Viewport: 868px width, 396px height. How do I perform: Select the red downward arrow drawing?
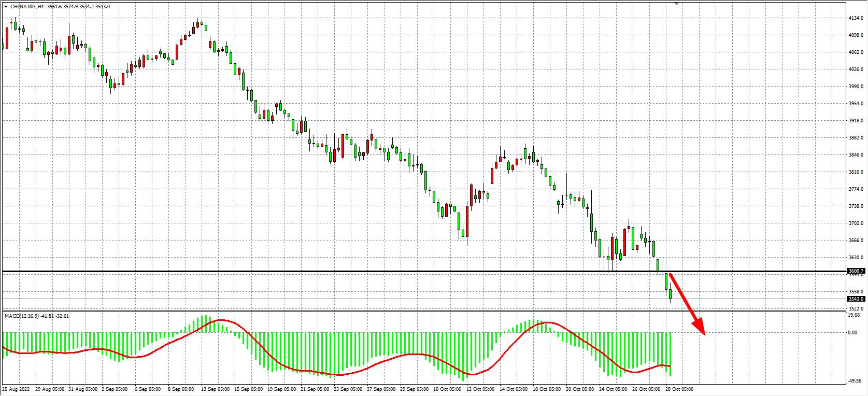(x=688, y=304)
